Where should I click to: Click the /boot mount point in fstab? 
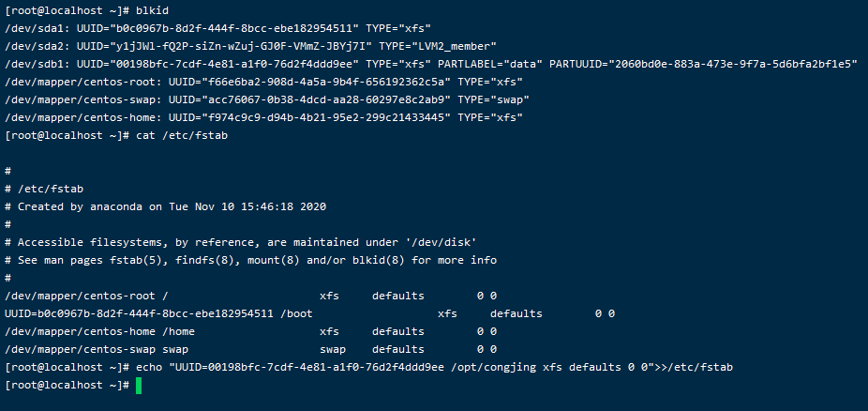click(x=296, y=313)
